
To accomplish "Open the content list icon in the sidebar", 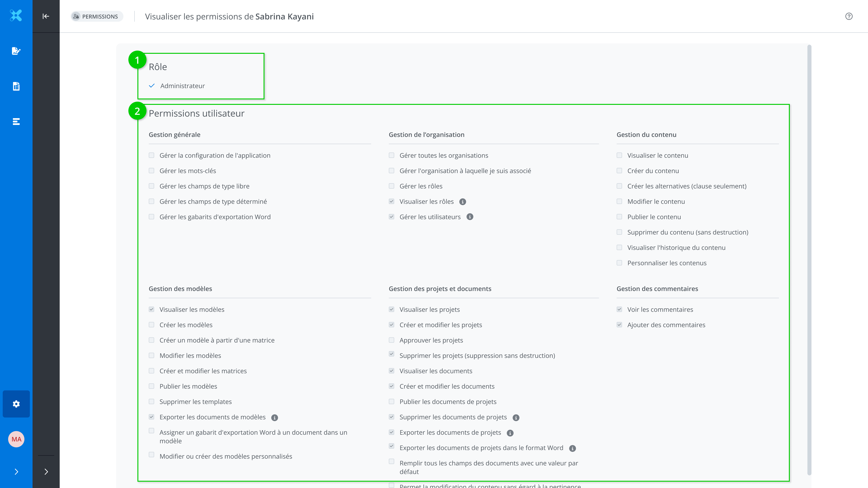I will 16,122.
